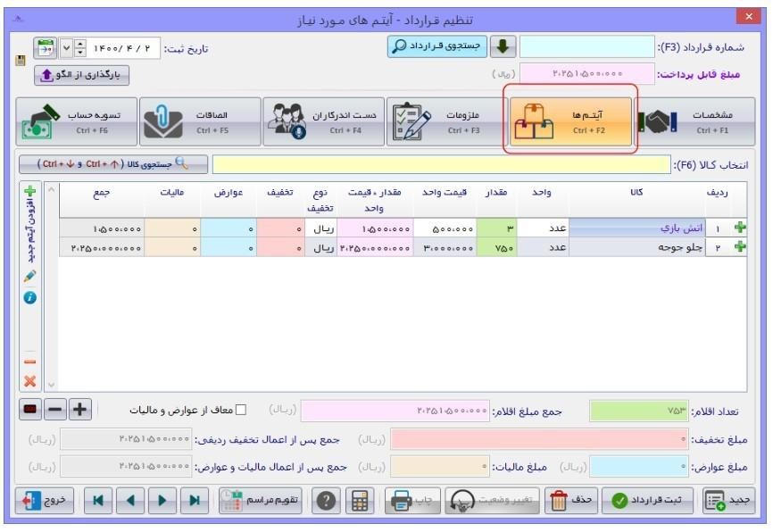
Task: Click the green down-arrow load contract button
Action: tap(503, 46)
